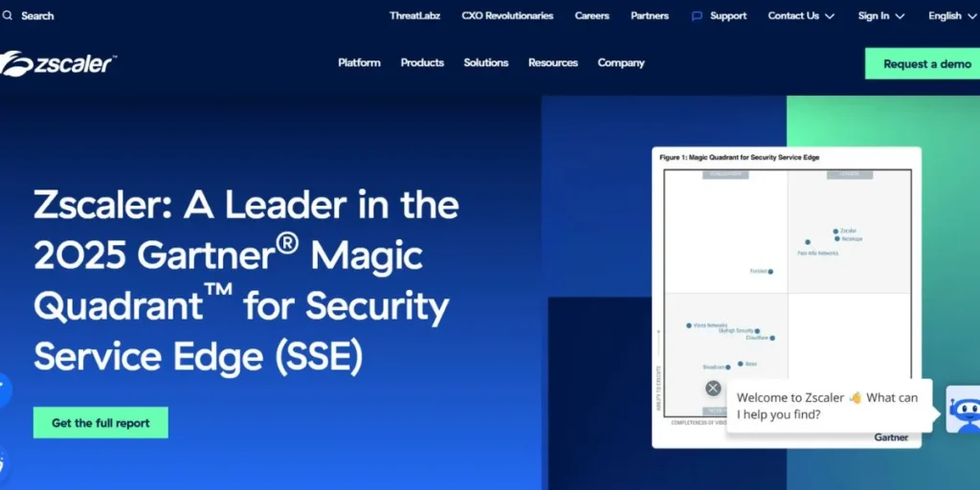
Task: Open the chatbot robot icon
Action: click(x=963, y=410)
